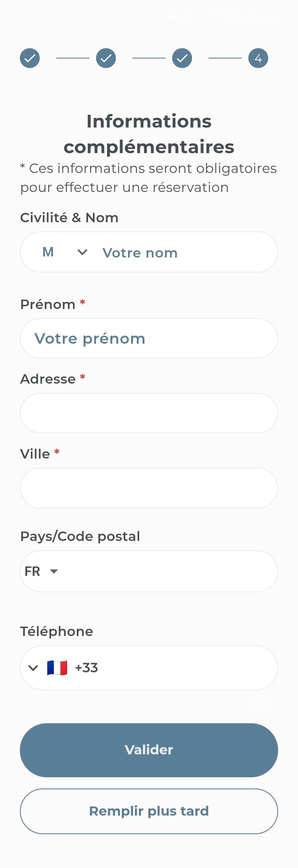
Task: Tap the second completed step checkmark
Action: (x=106, y=58)
